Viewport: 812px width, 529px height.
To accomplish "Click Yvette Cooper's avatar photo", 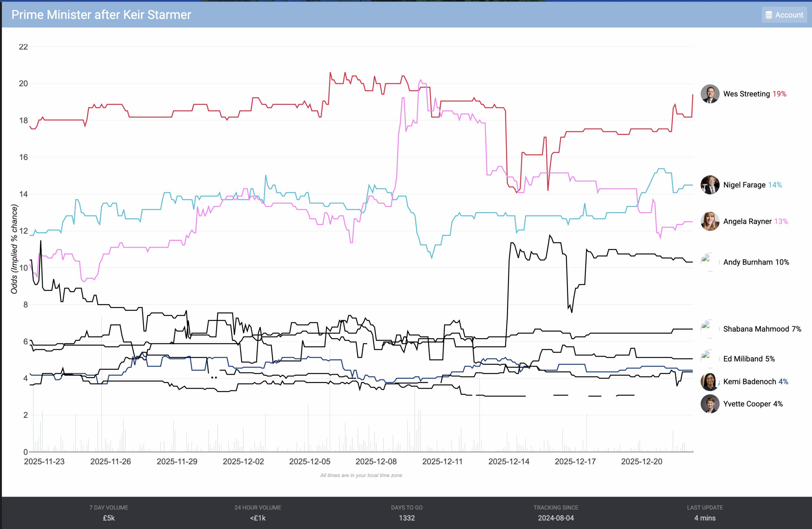I will pos(710,404).
